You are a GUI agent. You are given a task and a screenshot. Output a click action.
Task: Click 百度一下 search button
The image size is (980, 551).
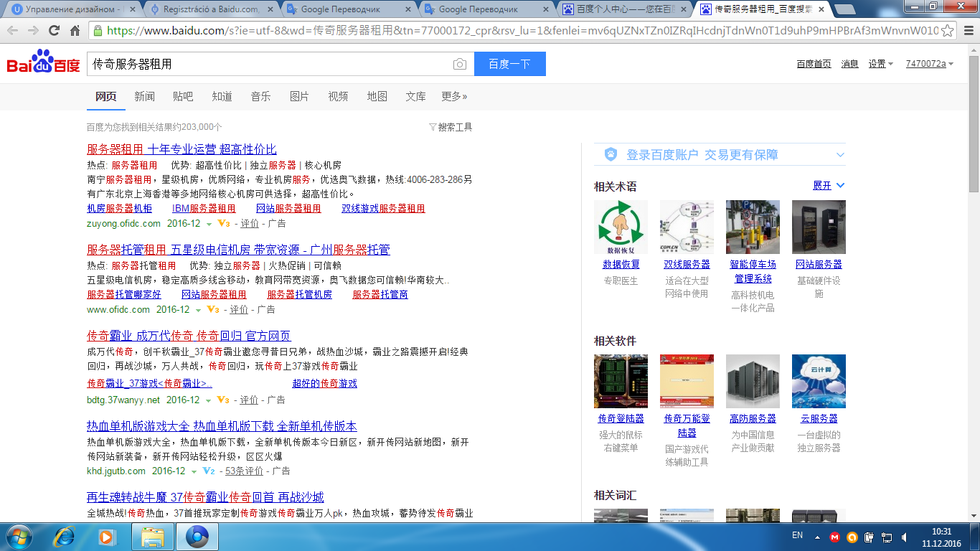509,64
